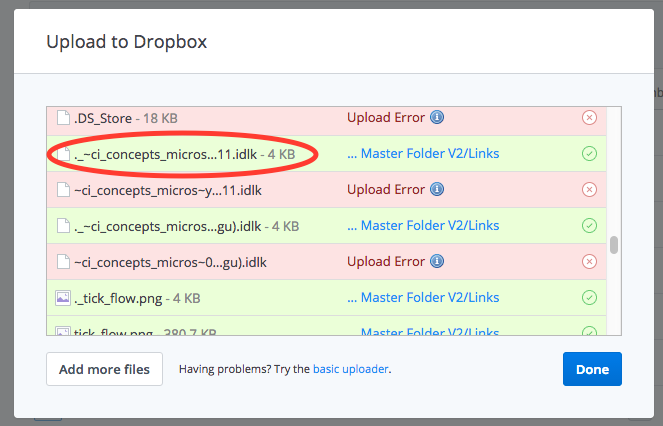Viewport: 663px width, 426px height.
Task: Open Master Folder V2/Links for ._~ci_concepts_micros...gu).idlk
Action: pos(423,225)
